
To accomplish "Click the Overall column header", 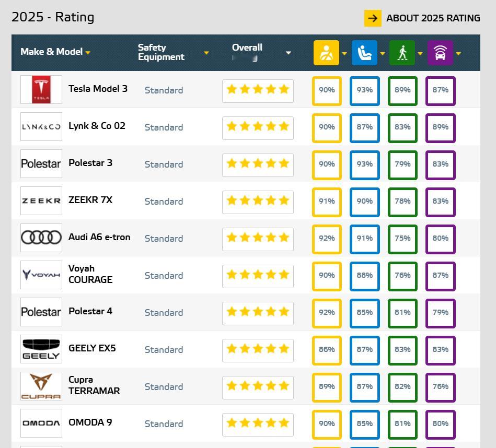I will [x=247, y=48].
